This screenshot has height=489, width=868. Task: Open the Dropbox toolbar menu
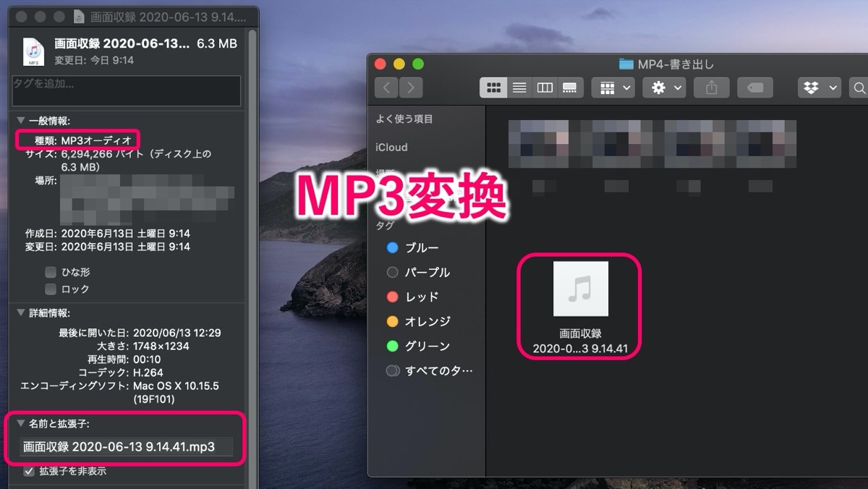[x=820, y=88]
